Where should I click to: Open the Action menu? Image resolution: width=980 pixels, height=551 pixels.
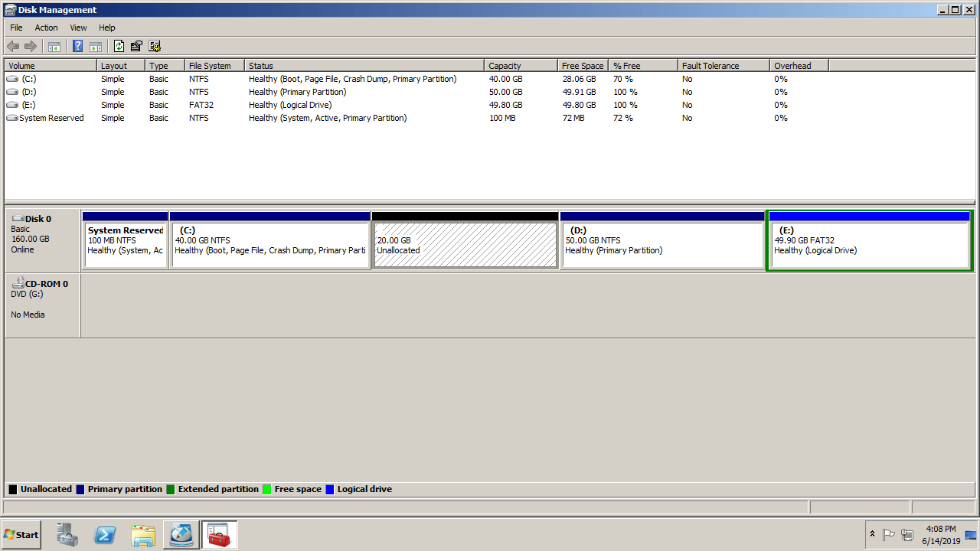click(x=46, y=28)
